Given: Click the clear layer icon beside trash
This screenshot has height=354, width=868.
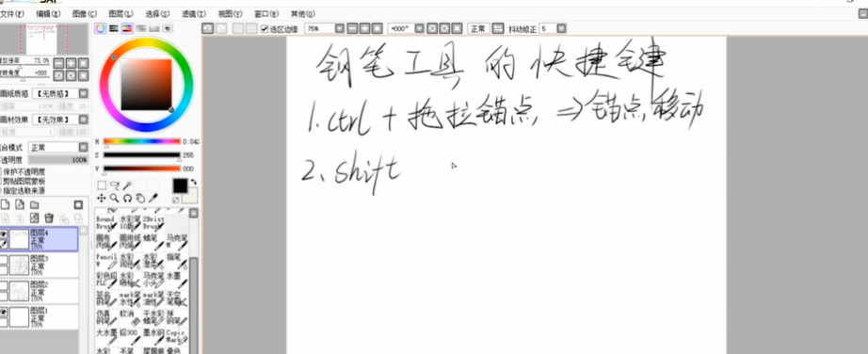Looking at the screenshot, I should (34, 218).
